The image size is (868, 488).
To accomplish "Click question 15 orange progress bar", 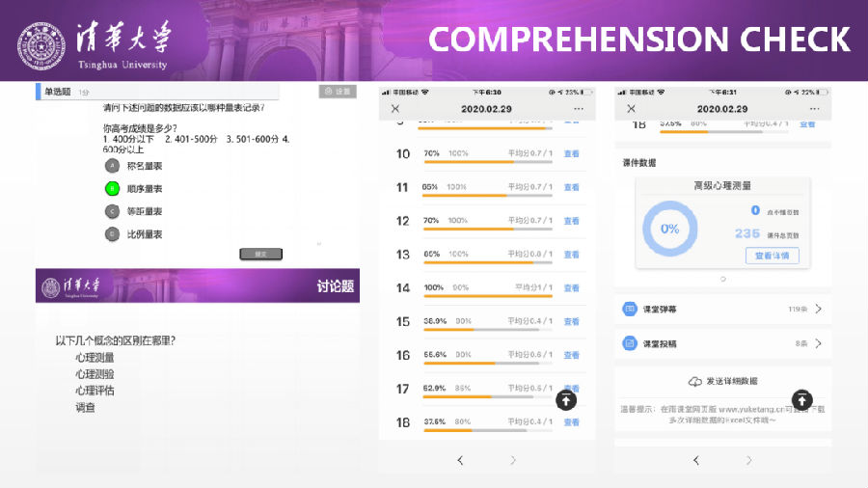I will click(x=447, y=330).
